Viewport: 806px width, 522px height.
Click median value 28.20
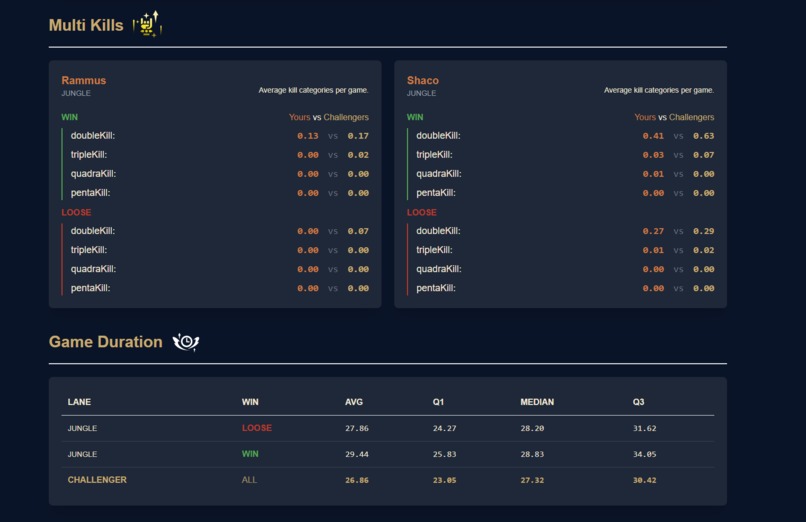532,428
